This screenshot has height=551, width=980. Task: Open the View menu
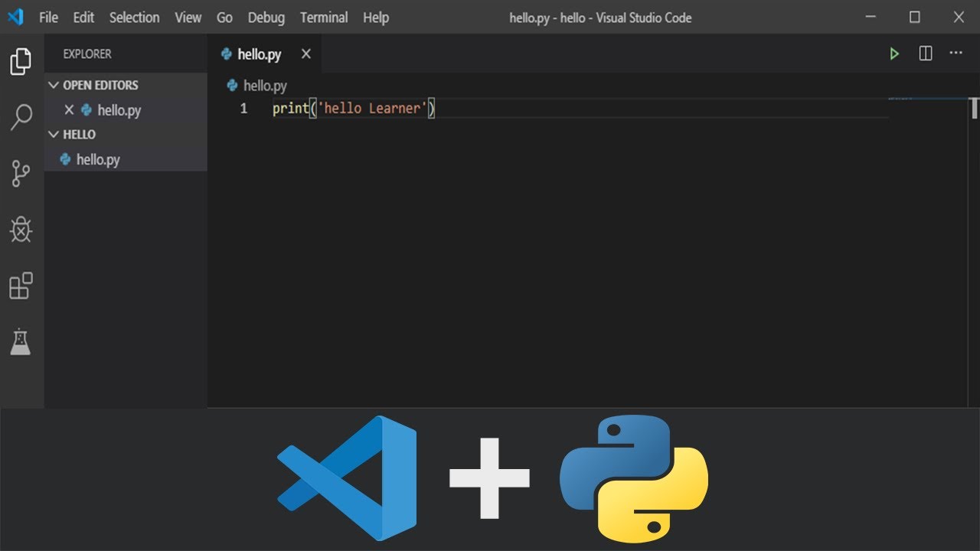(188, 17)
